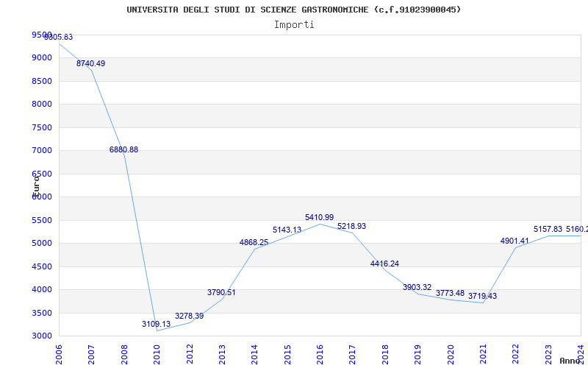
Task: Select the 3109.13 data label
Action: 156,324
